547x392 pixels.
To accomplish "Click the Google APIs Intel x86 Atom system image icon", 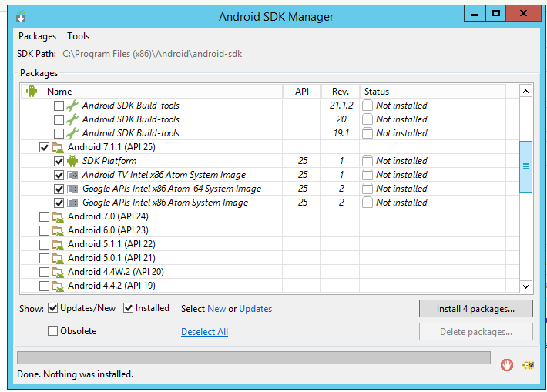I will [x=72, y=203].
